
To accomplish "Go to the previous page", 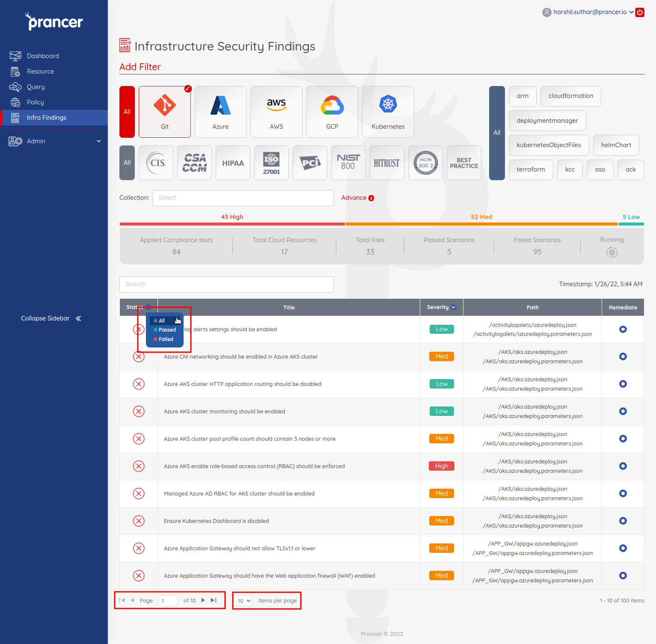I will pyautogui.click(x=133, y=600).
